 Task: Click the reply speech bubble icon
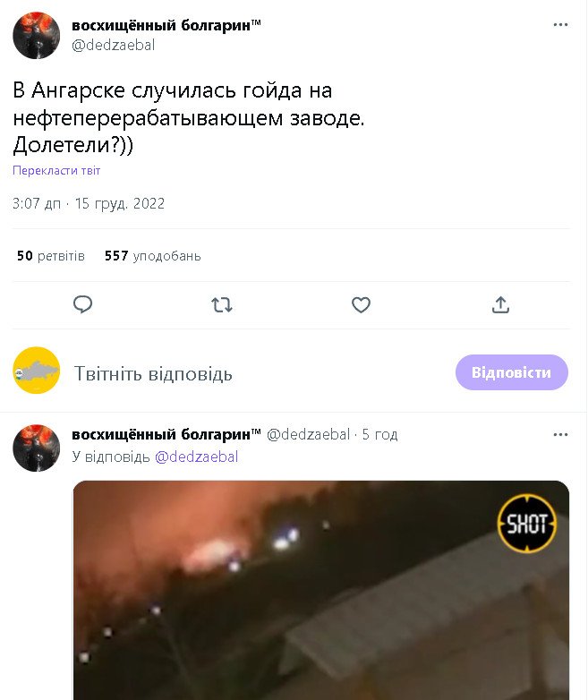pyautogui.click(x=82, y=304)
